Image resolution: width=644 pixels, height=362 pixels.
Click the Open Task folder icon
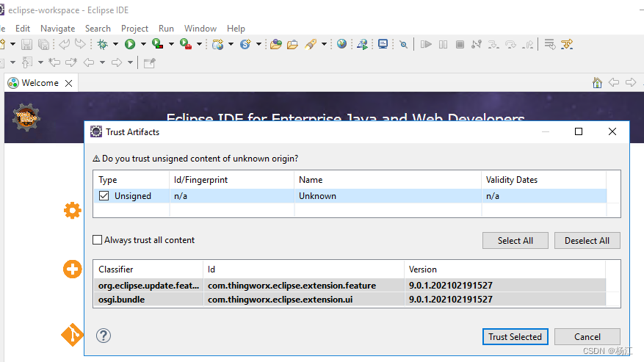click(x=292, y=44)
